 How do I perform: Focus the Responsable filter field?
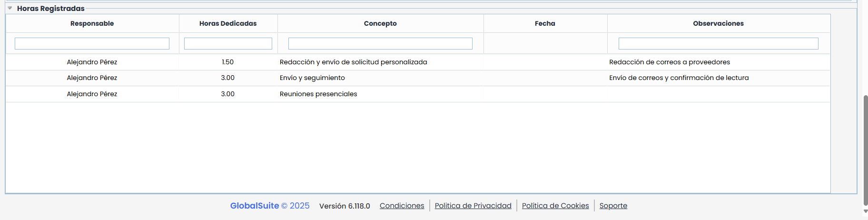click(92, 44)
